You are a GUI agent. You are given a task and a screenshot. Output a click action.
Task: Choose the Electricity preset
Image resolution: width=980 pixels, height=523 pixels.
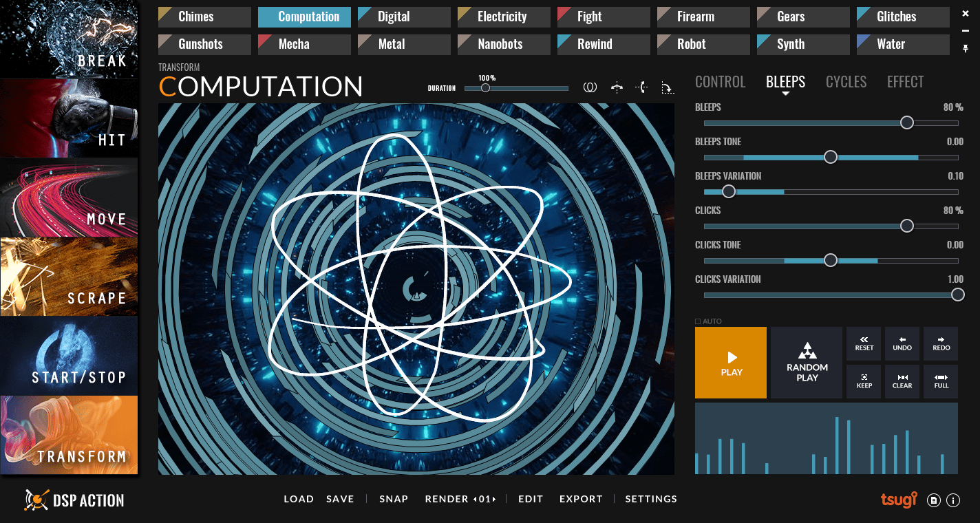pos(504,17)
